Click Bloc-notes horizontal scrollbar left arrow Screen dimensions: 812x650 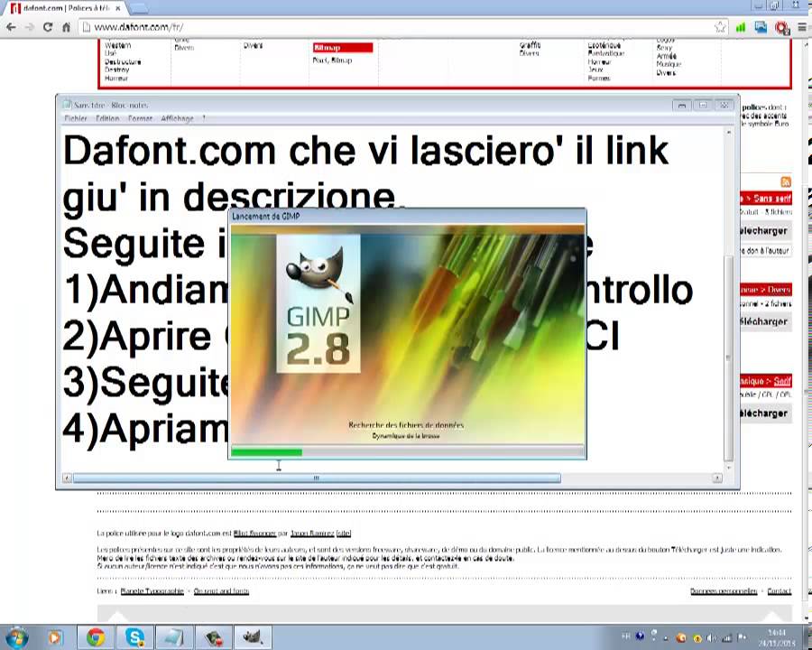coord(67,478)
